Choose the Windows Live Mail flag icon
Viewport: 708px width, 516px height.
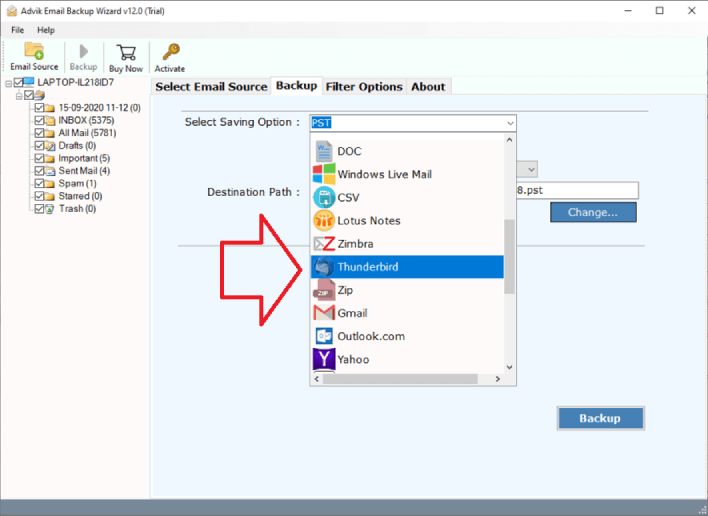324,174
